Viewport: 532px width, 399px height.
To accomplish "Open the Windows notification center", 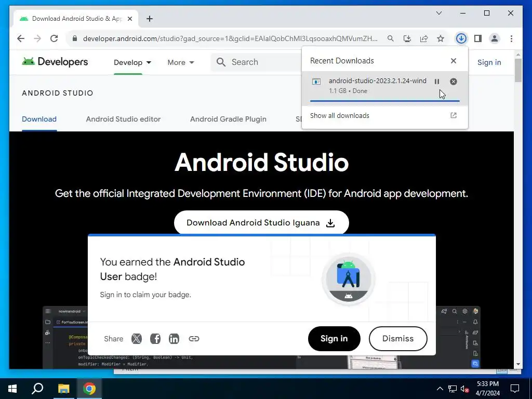I will [515, 389].
